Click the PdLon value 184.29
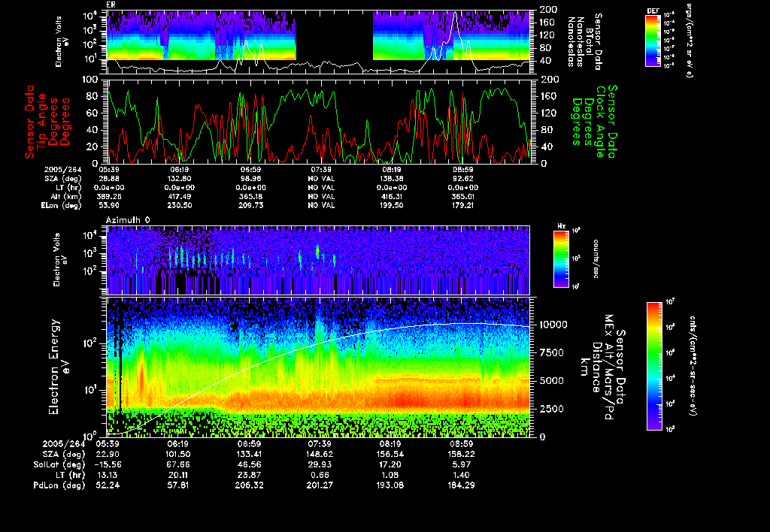The width and height of the screenshot is (770, 532). pyautogui.click(x=461, y=485)
